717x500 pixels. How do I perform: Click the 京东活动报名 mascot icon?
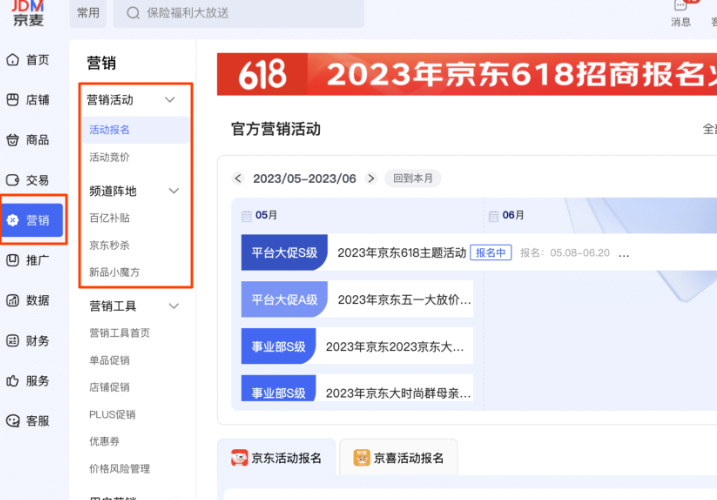click(x=239, y=457)
